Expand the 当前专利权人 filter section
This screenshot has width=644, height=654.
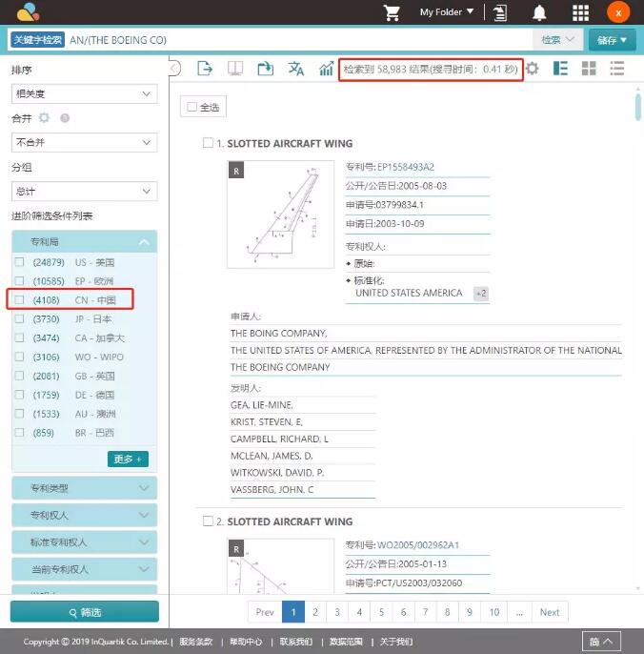[84, 569]
